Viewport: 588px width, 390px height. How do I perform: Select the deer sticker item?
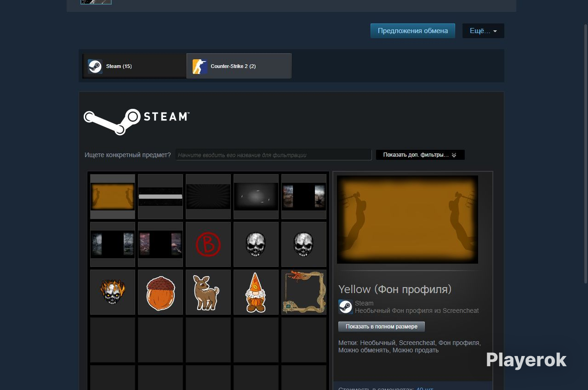(208, 292)
